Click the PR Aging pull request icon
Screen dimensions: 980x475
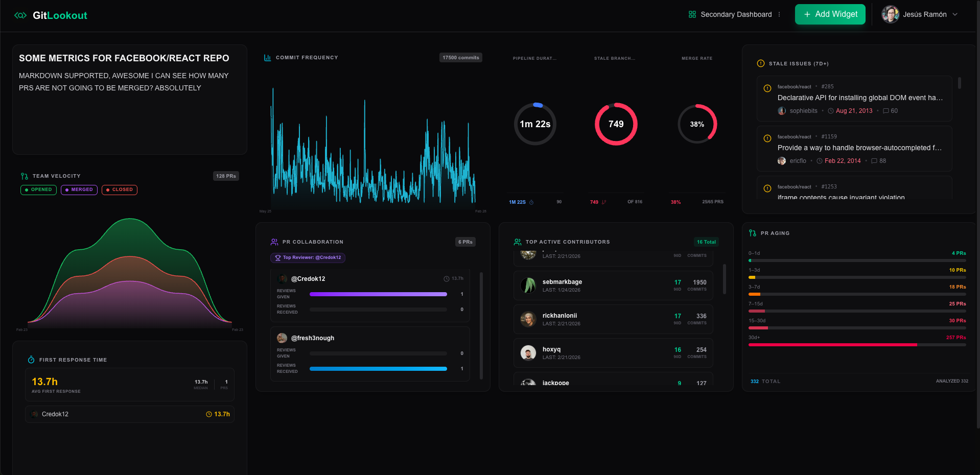752,233
